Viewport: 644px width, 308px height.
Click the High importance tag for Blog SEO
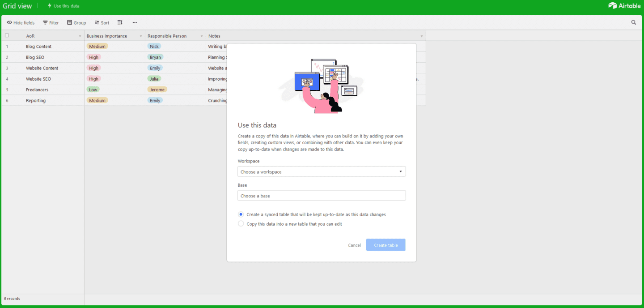(93, 57)
